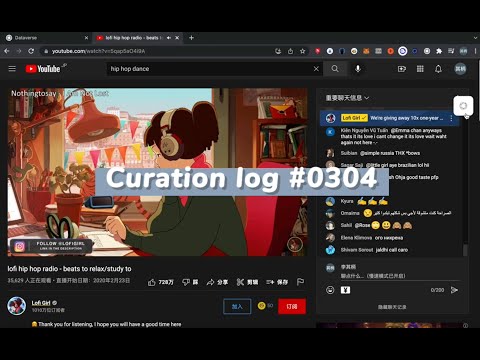Open the emoji picker in chat
480x360 pixels.
pyautogui.click(x=330, y=290)
